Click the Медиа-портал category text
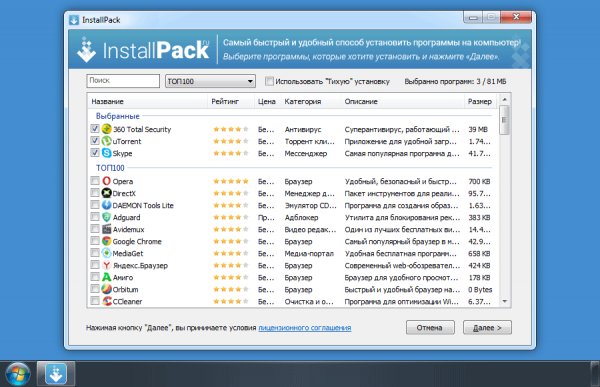This screenshot has height=387, width=600. [309, 253]
